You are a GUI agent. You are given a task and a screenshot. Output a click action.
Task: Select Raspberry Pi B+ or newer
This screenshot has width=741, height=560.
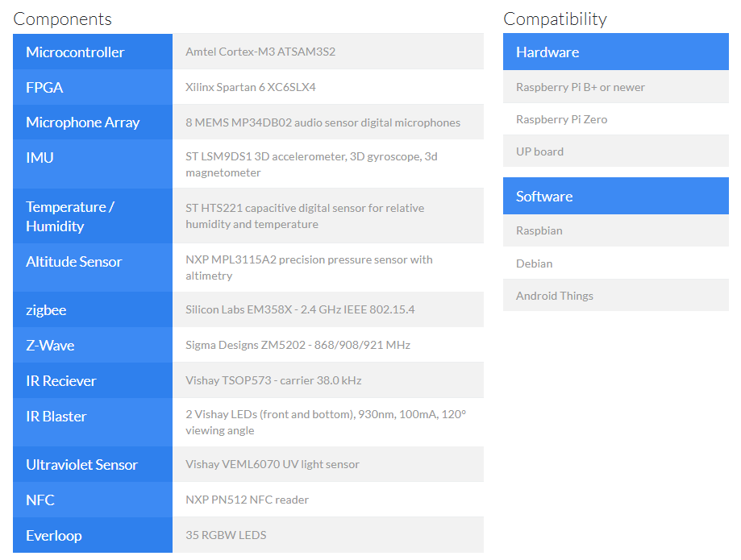(581, 87)
